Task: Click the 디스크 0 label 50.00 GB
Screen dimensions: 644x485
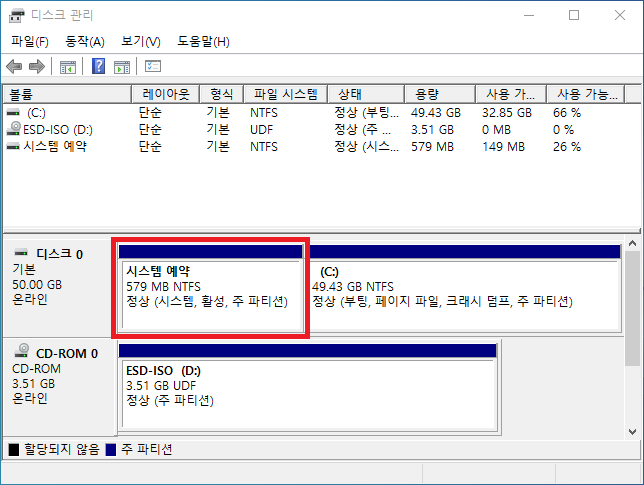Action: tap(37, 285)
